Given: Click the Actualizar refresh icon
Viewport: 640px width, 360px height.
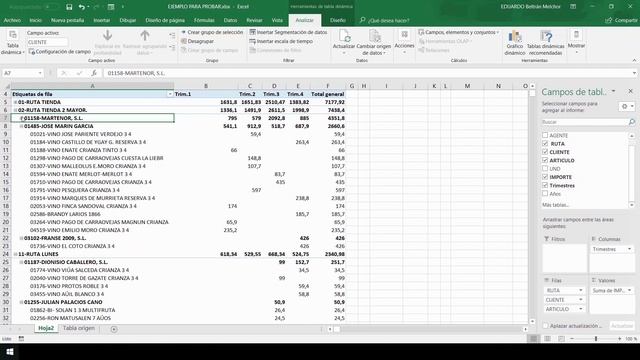Looking at the screenshot, I should tap(344, 36).
